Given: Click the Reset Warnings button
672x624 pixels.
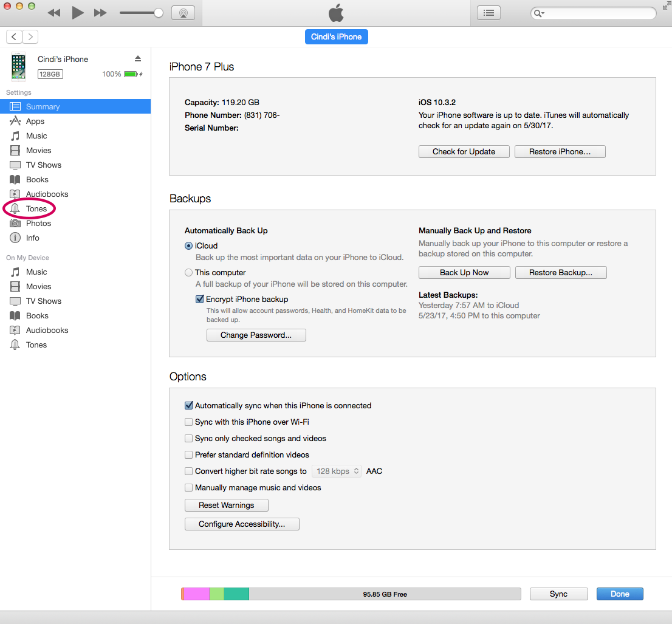Looking at the screenshot, I should 226,506.
